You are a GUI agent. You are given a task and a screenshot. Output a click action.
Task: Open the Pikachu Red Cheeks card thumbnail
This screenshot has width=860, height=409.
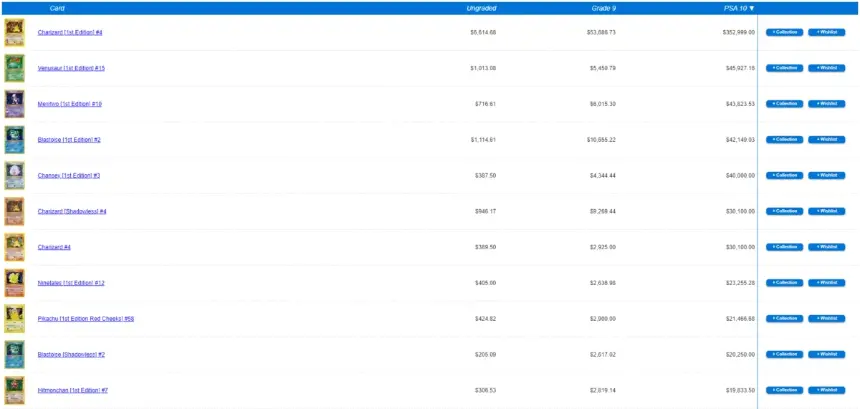(x=14, y=319)
